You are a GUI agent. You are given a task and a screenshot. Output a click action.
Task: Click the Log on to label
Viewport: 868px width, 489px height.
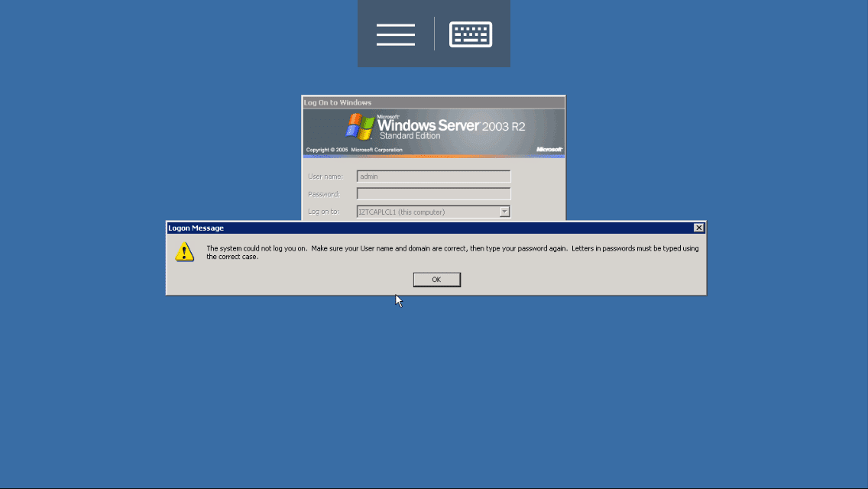click(323, 212)
